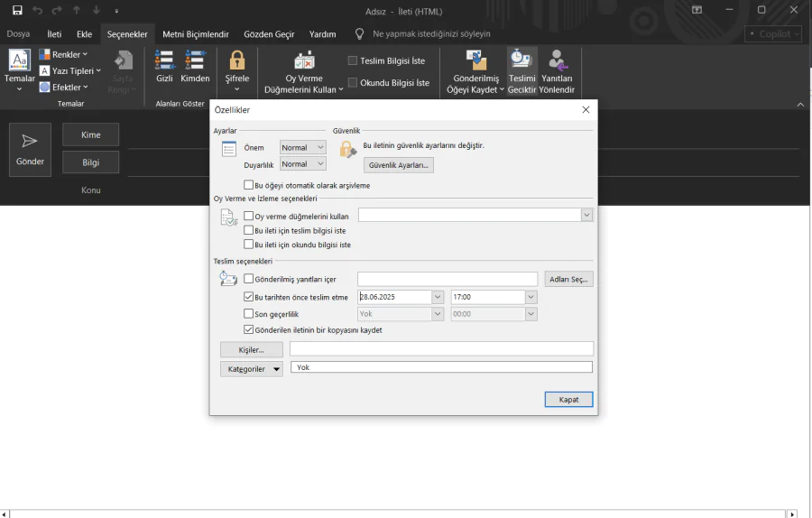This screenshot has width=812, height=518.
Task: Click the Ne yapmak istediğinizi söyleyin box
Action: [431, 33]
